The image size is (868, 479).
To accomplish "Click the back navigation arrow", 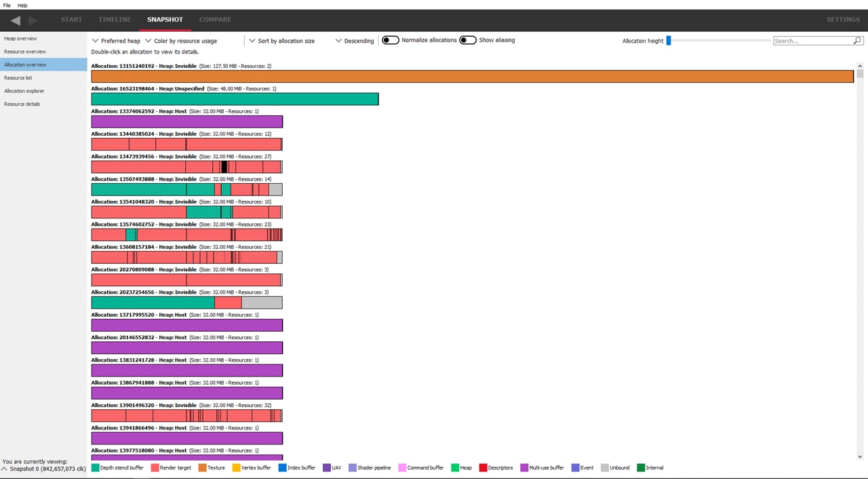I will tap(16, 20).
